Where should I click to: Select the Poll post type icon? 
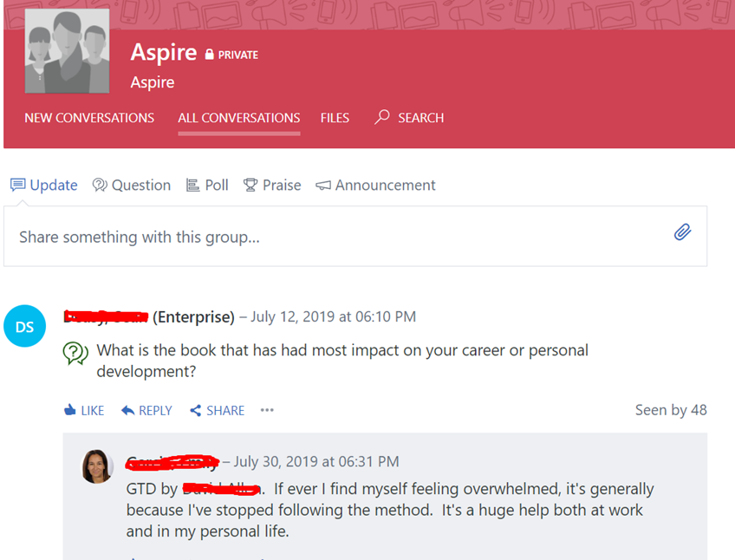pos(193,185)
